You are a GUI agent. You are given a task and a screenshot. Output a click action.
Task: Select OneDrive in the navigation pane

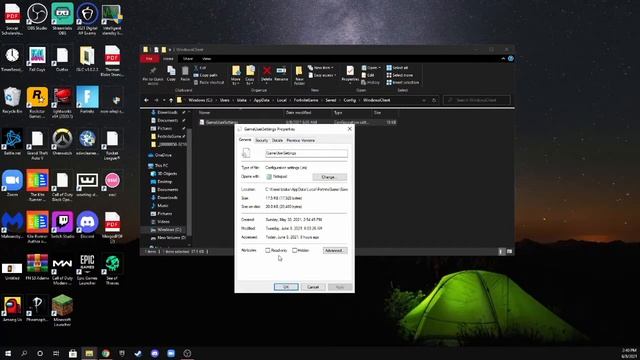[160, 155]
